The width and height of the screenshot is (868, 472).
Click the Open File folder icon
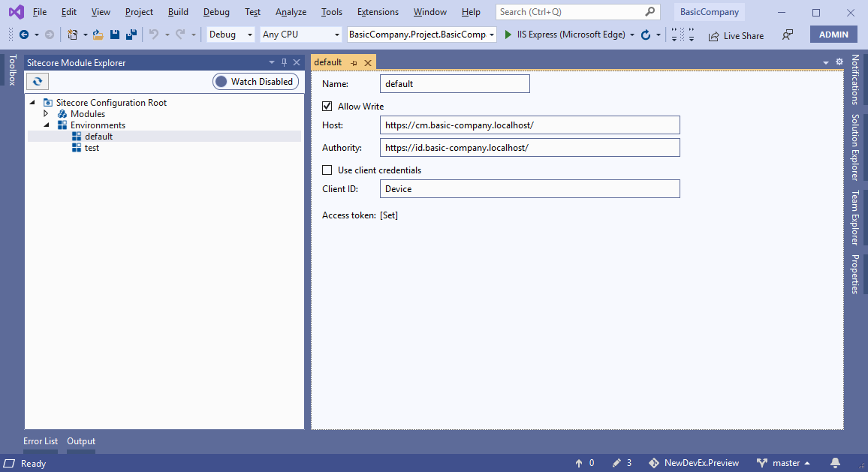click(x=98, y=35)
